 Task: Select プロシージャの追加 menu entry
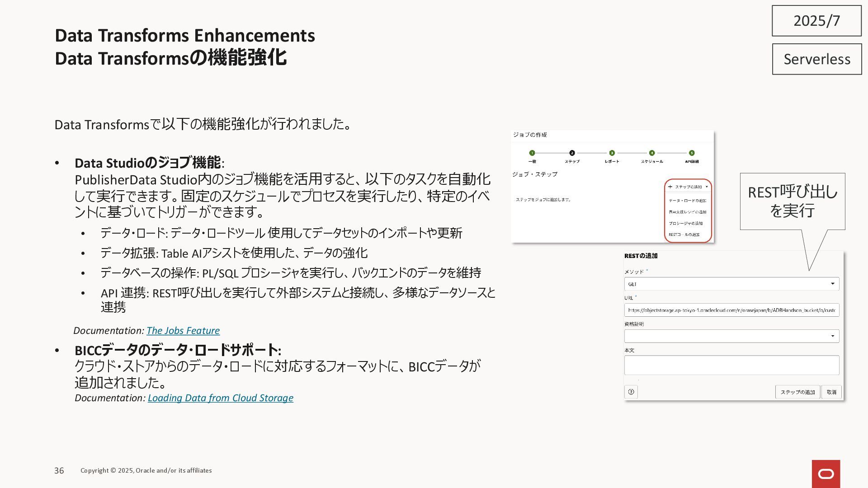click(686, 223)
